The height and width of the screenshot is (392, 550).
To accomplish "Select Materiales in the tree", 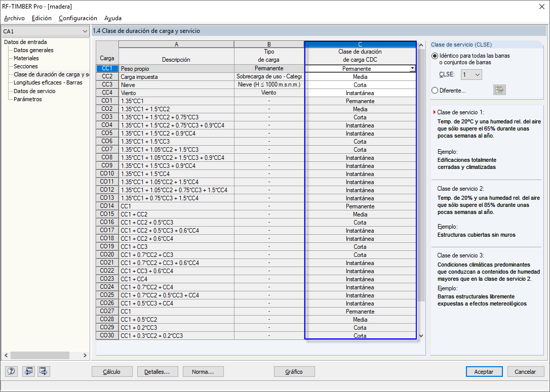I will [x=26, y=58].
